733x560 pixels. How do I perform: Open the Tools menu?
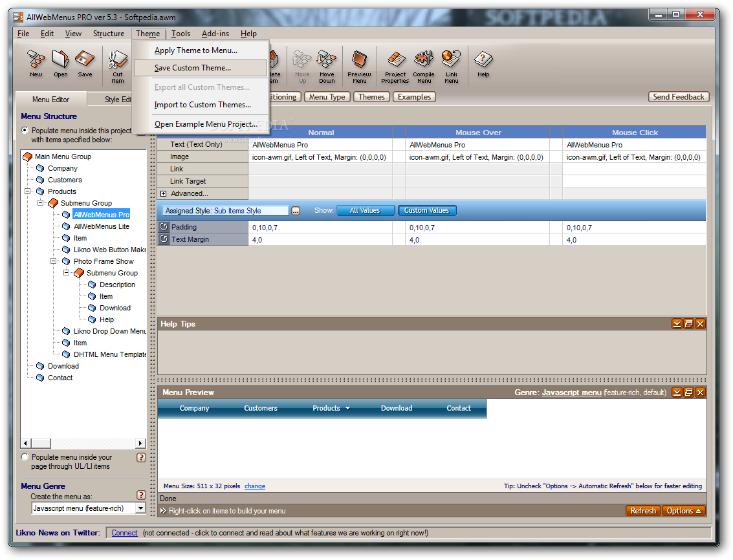point(181,34)
